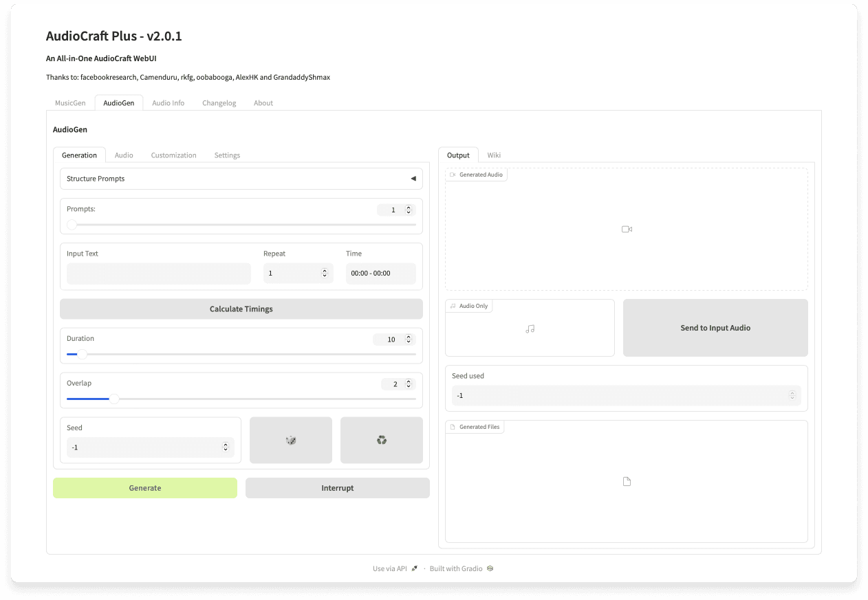The width and height of the screenshot is (868, 600).
Task: Click the rocket icon beside Use via API
Action: pyautogui.click(x=415, y=568)
